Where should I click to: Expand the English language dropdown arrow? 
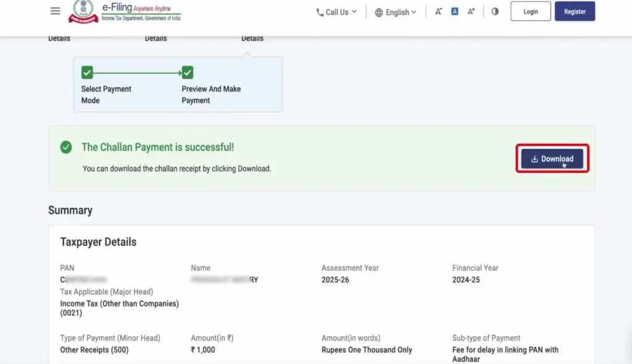tap(414, 12)
